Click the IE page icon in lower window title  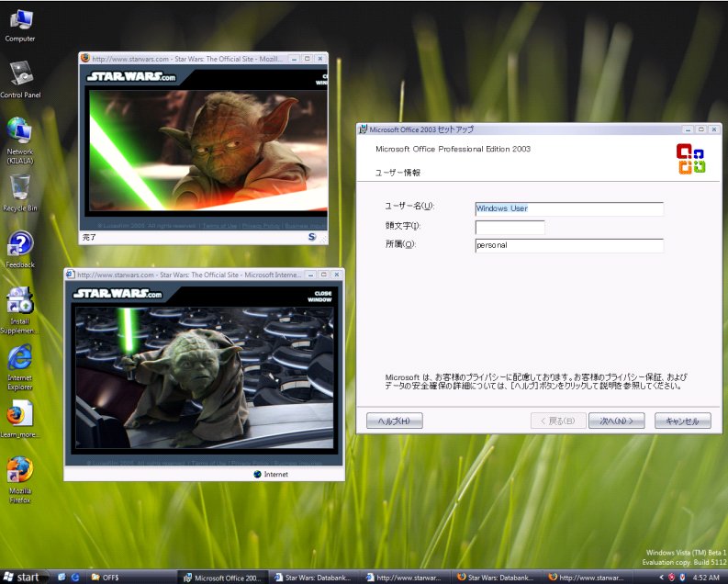click(70, 275)
